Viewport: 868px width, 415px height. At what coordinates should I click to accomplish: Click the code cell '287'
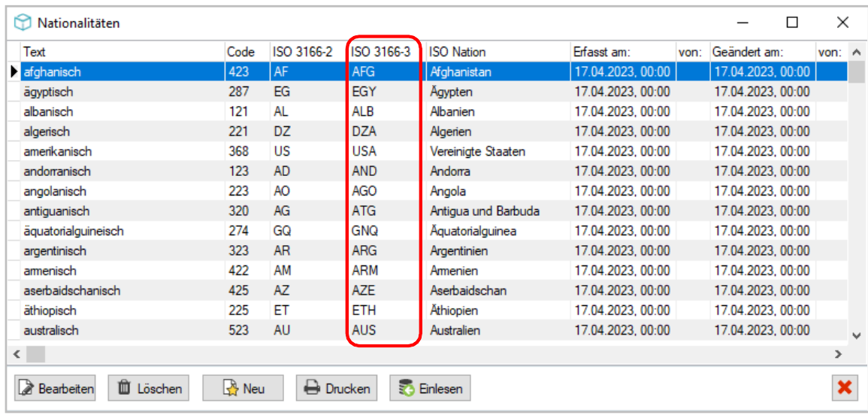pyautogui.click(x=247, y=92)
